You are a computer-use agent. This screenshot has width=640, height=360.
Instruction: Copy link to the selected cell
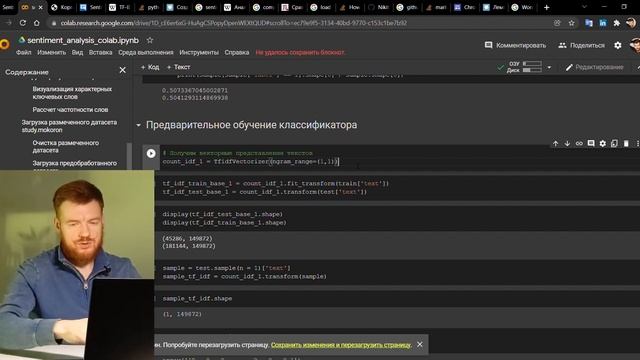coord(579,144)
